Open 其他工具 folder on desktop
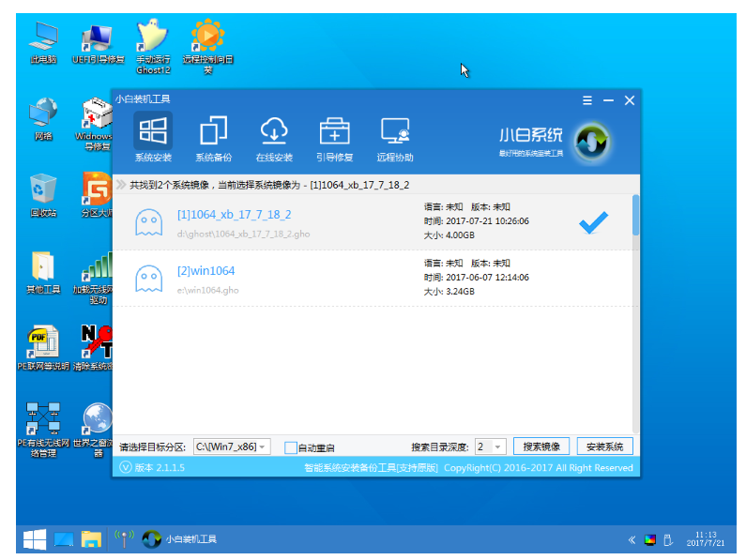 click(43, 273)
